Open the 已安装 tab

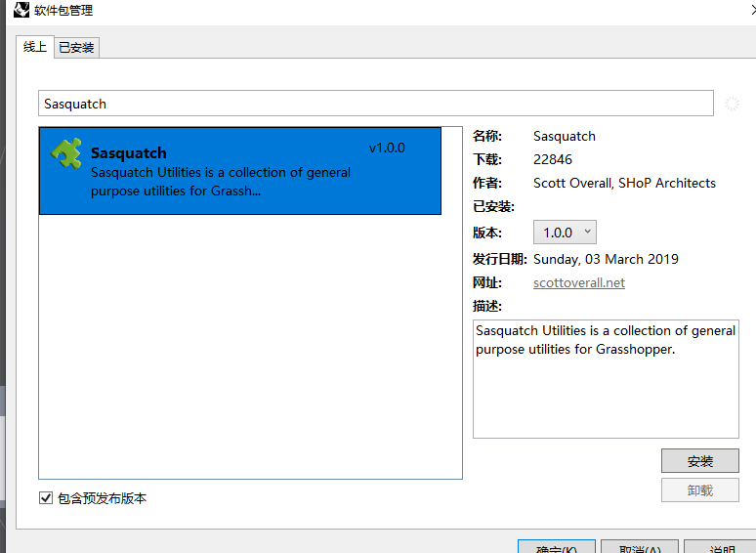pyautogui.click(x=76, y=48)
